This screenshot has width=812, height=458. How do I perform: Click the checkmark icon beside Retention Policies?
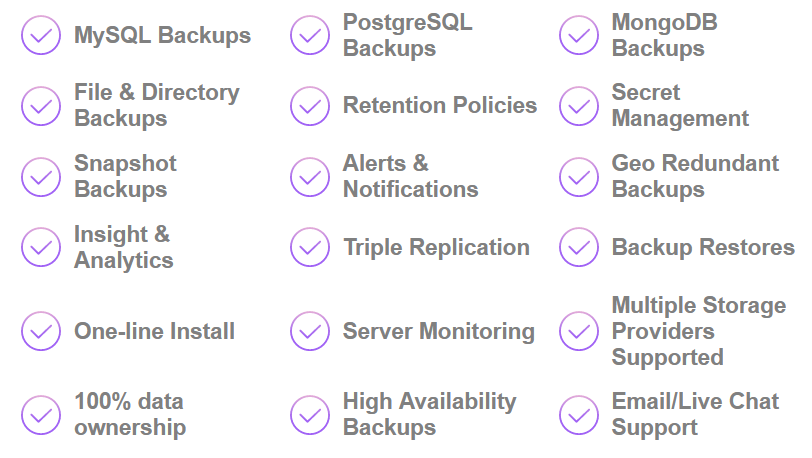pos(310,106)
